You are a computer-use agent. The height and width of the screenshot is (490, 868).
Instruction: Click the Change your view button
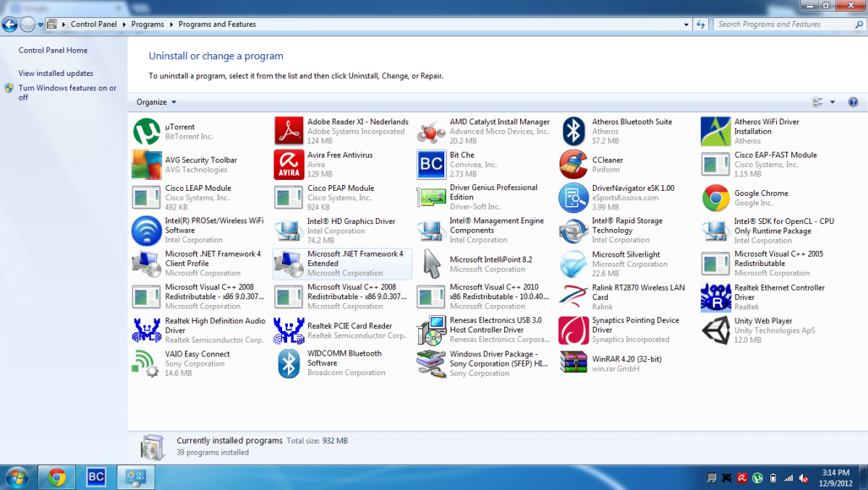(818, 103)
